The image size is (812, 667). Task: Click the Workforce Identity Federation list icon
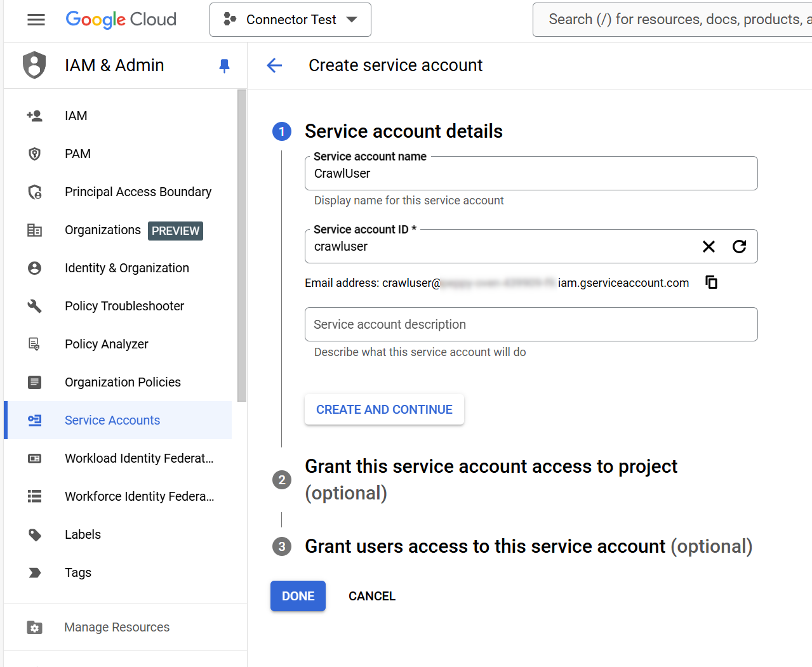click(x=34, y=496)
